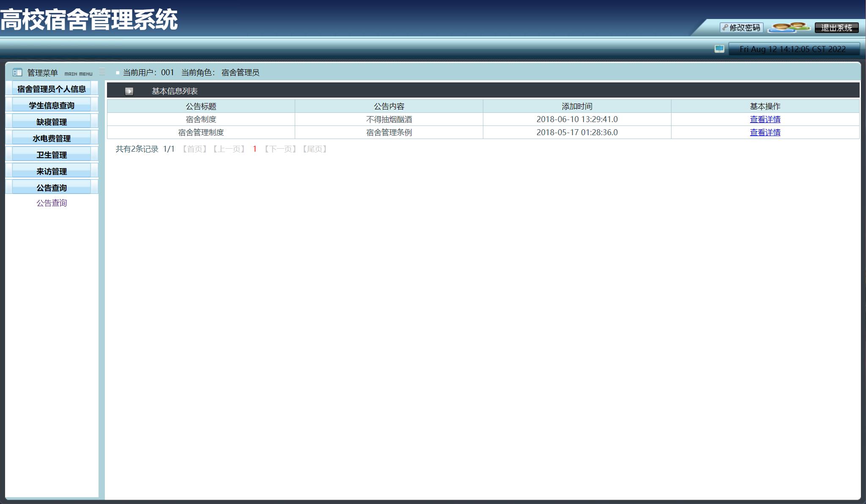The height and width of the screenshot is (504, 866).
Task: Open the 来访管理 menu section
Action: click(x=52, y=172)
